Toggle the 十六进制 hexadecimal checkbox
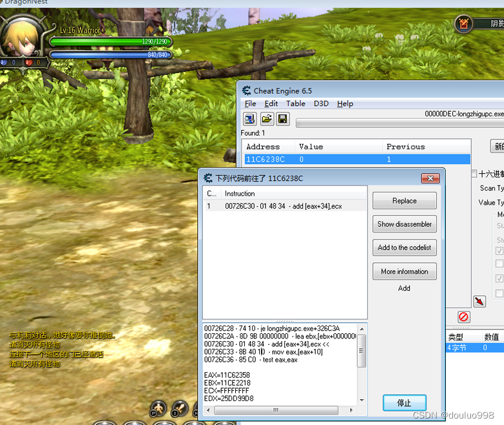This screenshot has height=425, width=504. (474, 174)
